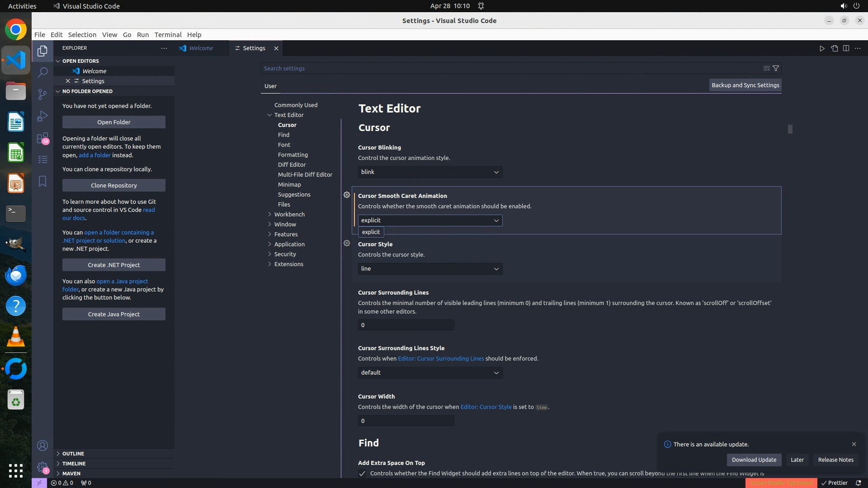Click gear icon beside Cursor Smooth Caret Animation

[347, 195]
